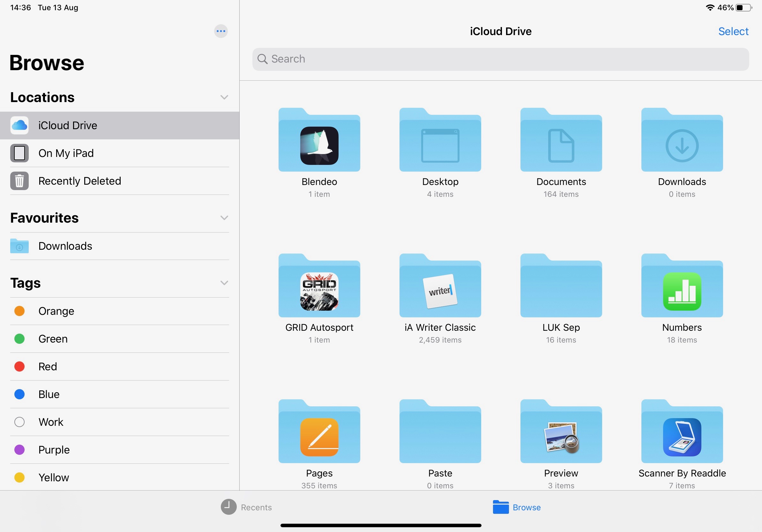The height and width of the screenshot is (532, 762).
Task: Click the Favourites section heading
Action: (x=44, y=218)
